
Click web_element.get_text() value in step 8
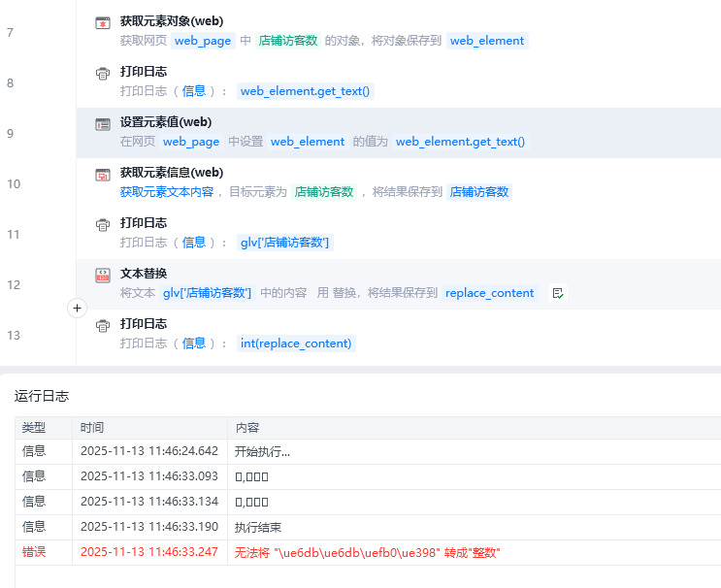[305, 91]
